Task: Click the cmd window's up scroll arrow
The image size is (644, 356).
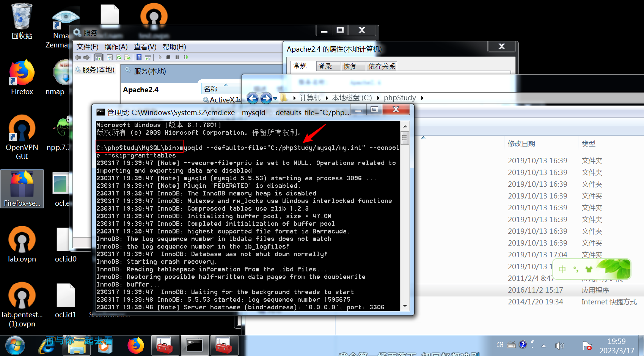Action: (x=405, y=126)
